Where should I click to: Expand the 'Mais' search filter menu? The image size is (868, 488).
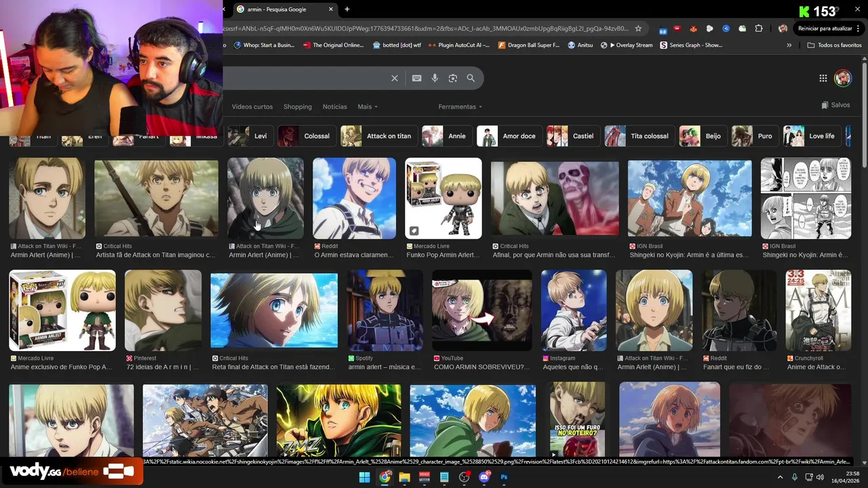pyautogui.click(x=368, y=106)
